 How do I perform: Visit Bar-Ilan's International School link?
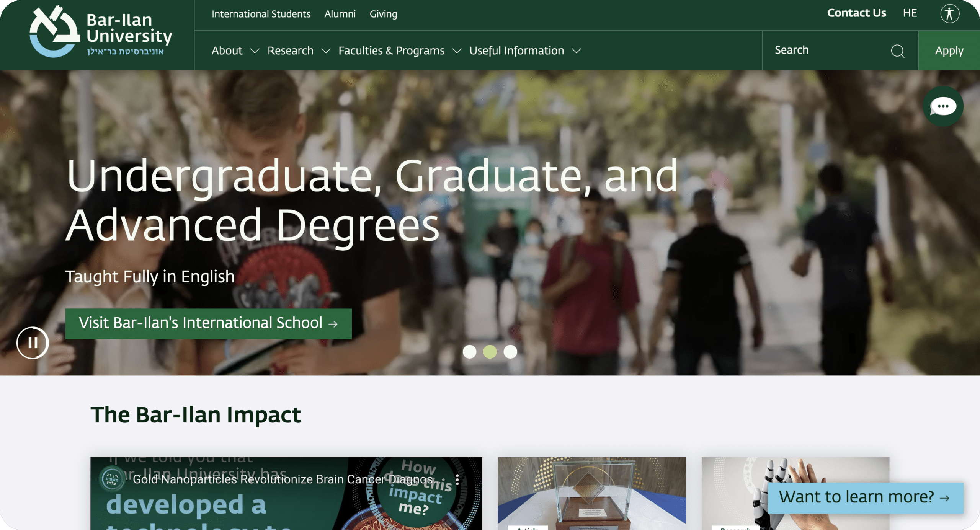point(208,324)
